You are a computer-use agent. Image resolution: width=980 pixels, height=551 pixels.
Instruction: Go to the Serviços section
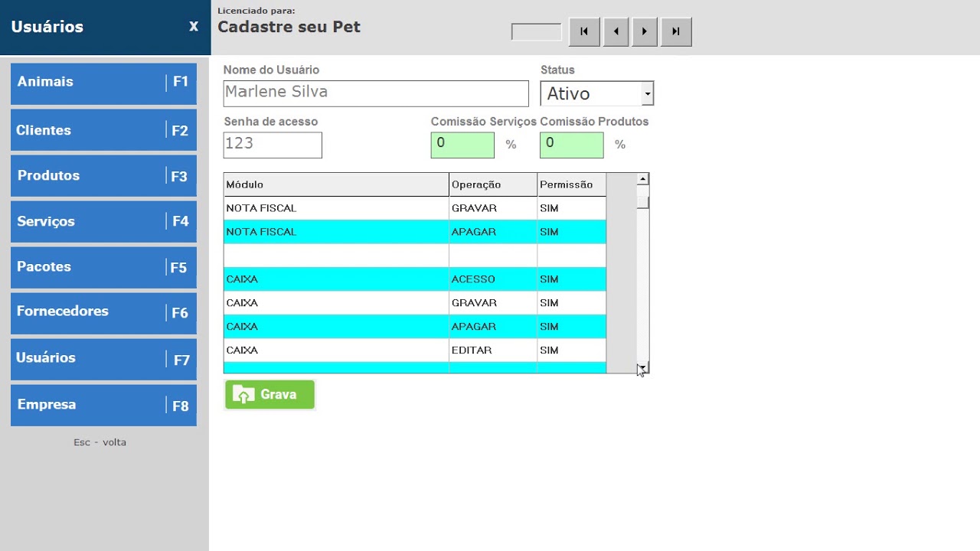coord(103,222)
